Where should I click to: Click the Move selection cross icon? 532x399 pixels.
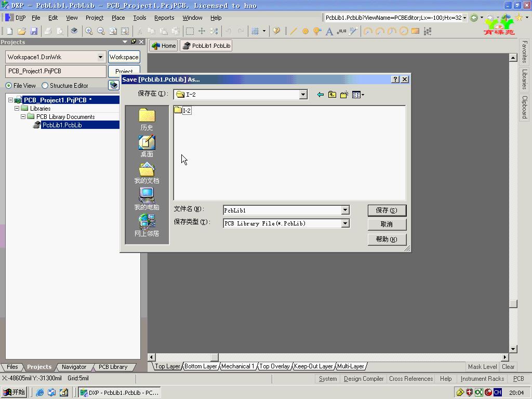(x=202, y=31)
